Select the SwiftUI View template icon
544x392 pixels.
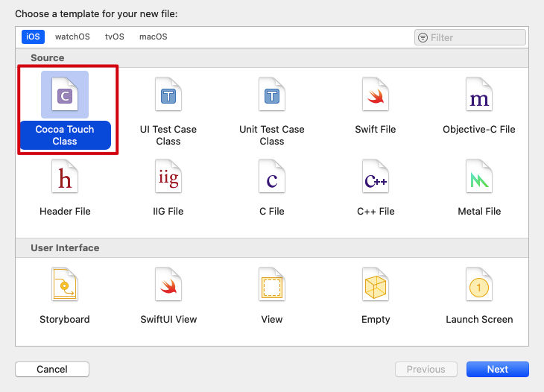pos(168,285)
